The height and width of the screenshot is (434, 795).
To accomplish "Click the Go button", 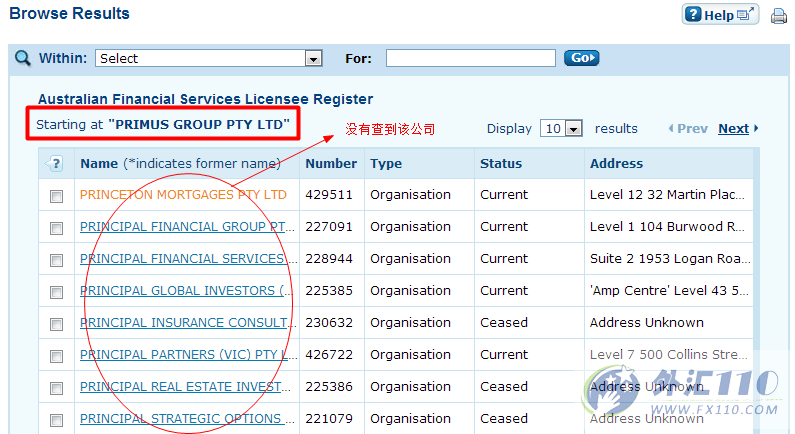I will click(x=582, y=58).
